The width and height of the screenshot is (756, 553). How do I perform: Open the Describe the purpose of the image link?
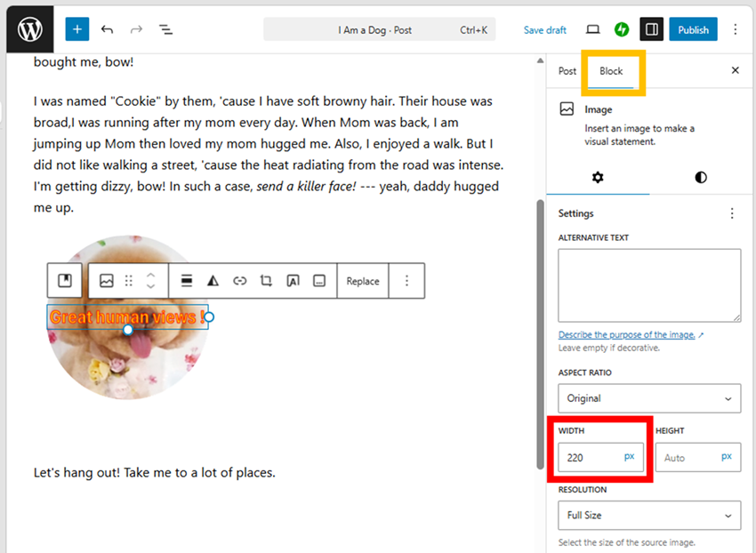click(x=627, y=335)
